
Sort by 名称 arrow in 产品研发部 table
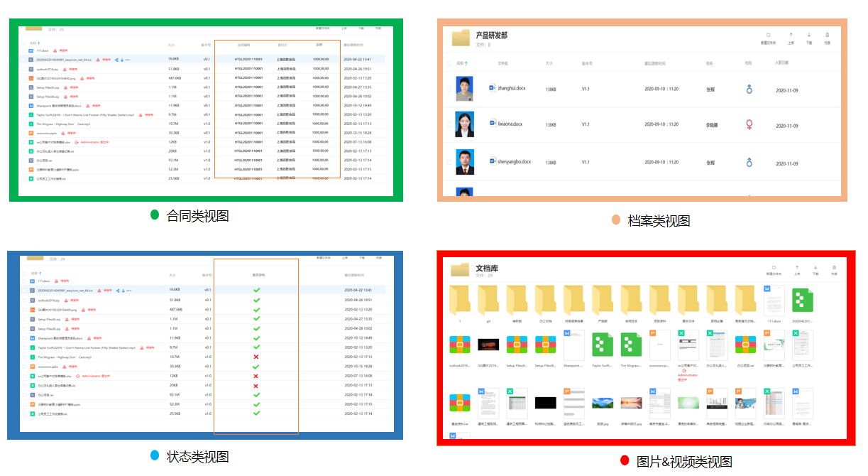click(x=466, y=63)
